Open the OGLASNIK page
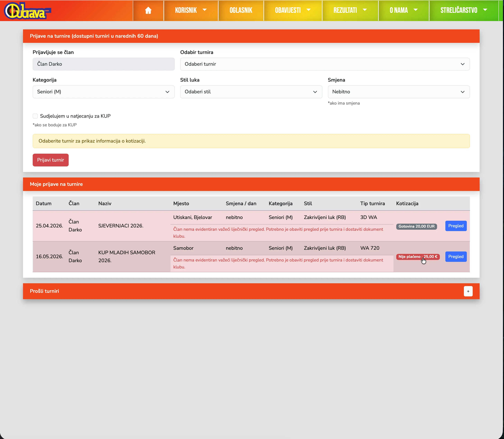Image resolution: width=504 pixels, height=439 pixels. tap(241, 10)
